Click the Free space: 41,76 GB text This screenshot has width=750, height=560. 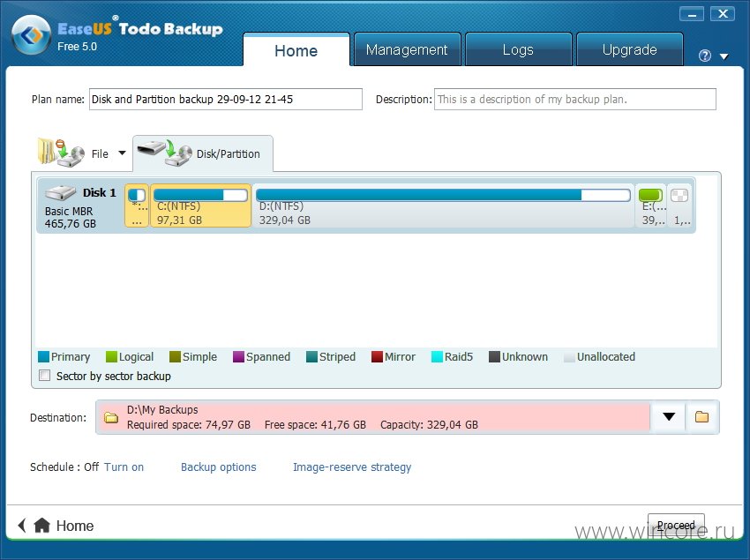(x=315, y=425)
